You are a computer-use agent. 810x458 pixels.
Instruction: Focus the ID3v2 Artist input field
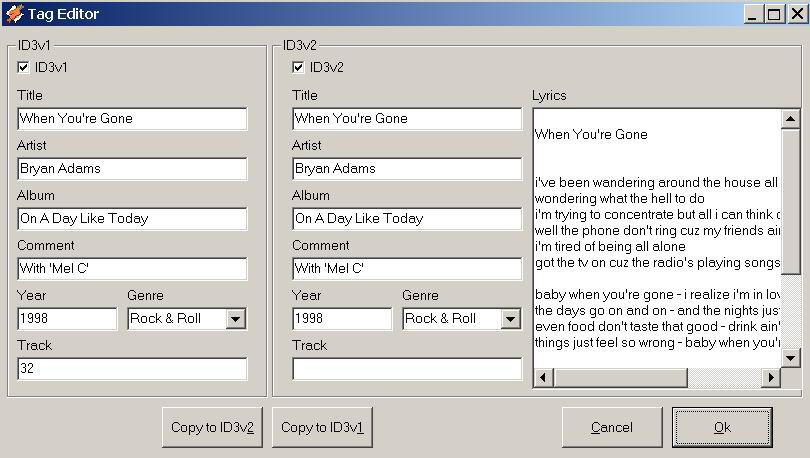[x=407, y=169]
